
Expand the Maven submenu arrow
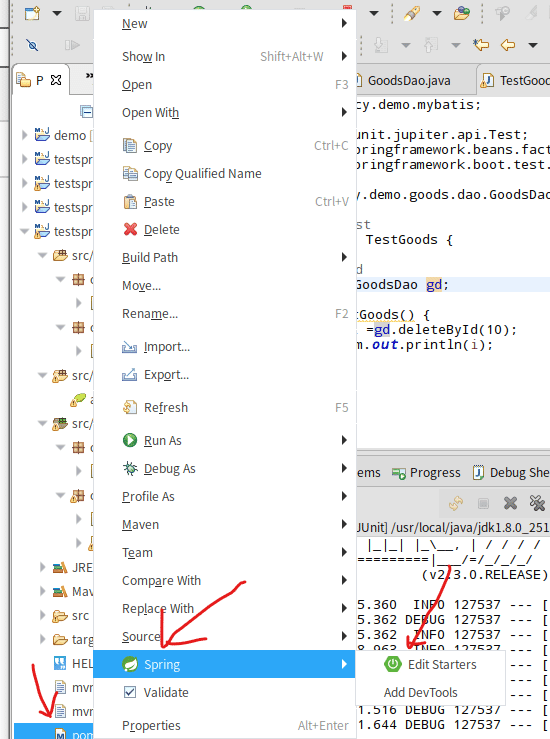tap(345, 524)
